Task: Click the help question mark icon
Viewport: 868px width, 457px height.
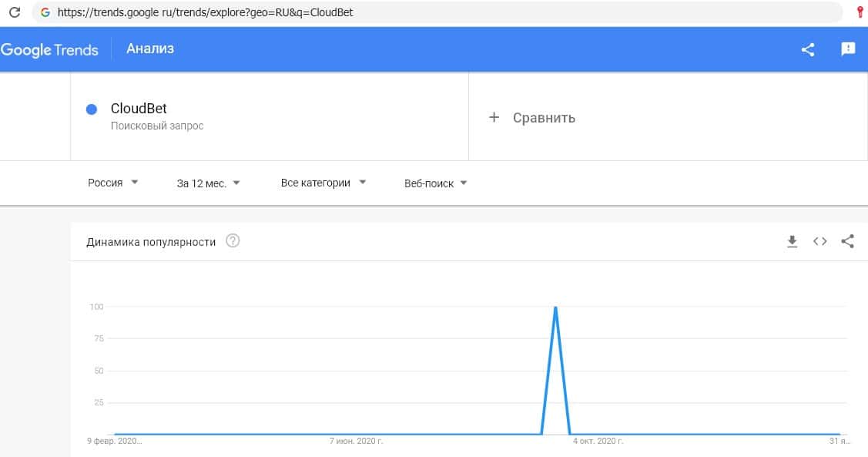Action: tap(233, 241)
